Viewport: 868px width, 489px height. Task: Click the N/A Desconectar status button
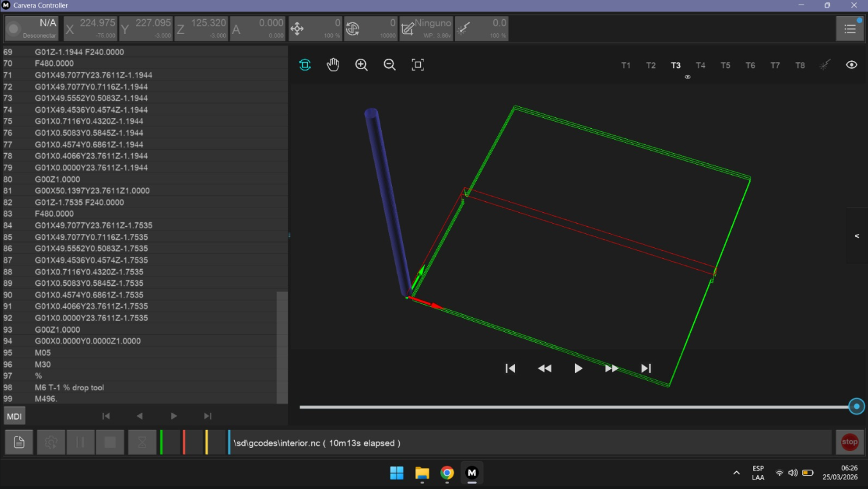coord(32,29)
